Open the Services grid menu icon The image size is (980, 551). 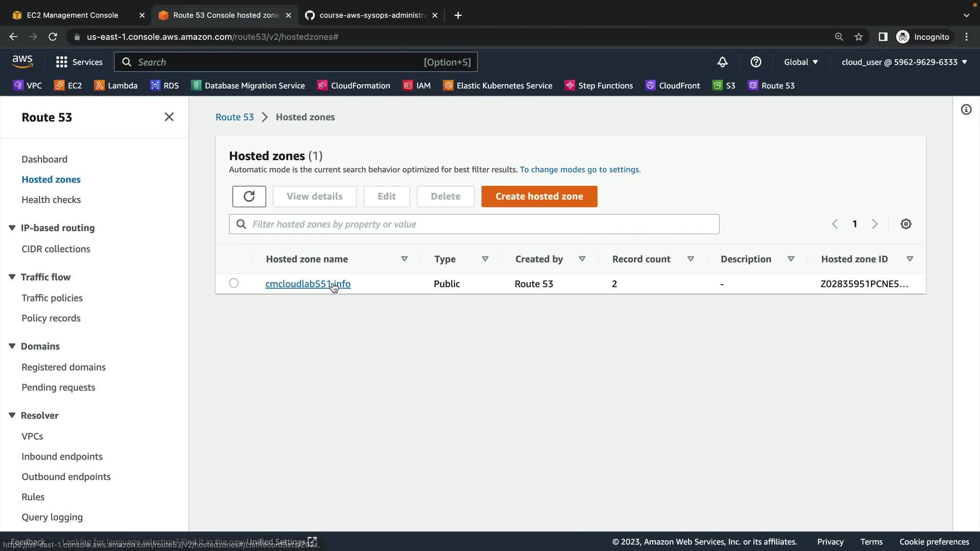(x=62, y=62)
